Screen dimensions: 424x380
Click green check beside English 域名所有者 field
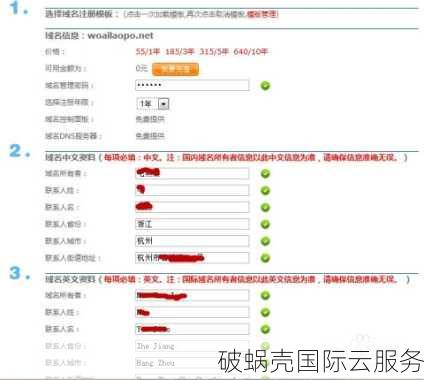point(265,296)
